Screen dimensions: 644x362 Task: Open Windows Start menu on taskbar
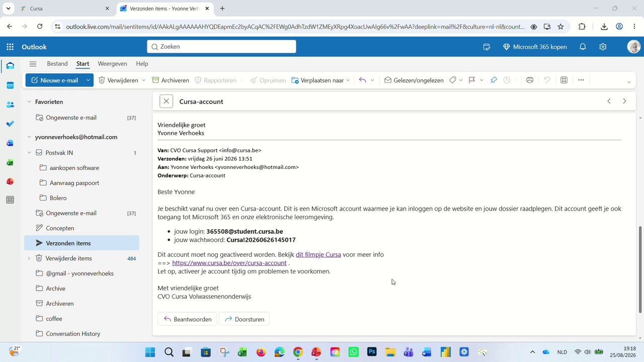(x=150, y=352)
